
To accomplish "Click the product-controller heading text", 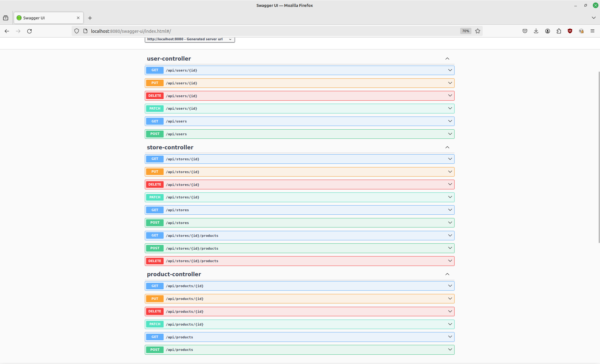I will click(174, 274).
